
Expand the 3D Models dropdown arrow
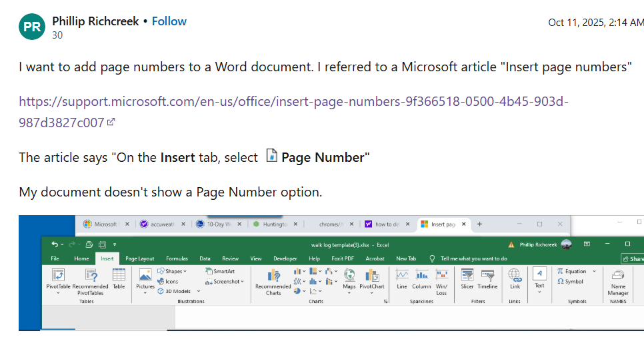[x=199, y=292]
